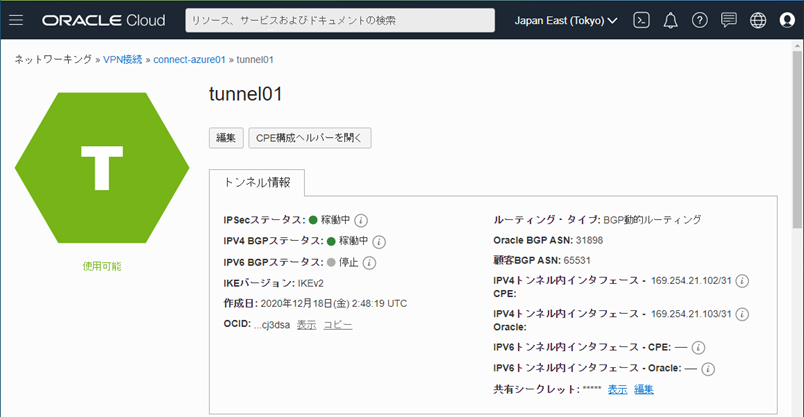Click the ネットワーキング breadcrumb text
The image size is (804, 417).
[53, 59]
